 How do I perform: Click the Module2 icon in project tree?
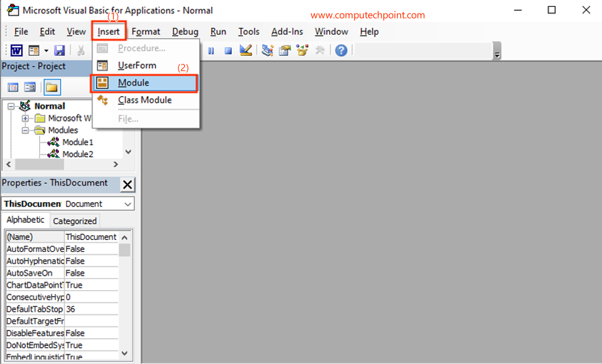(x=53, y=154)
